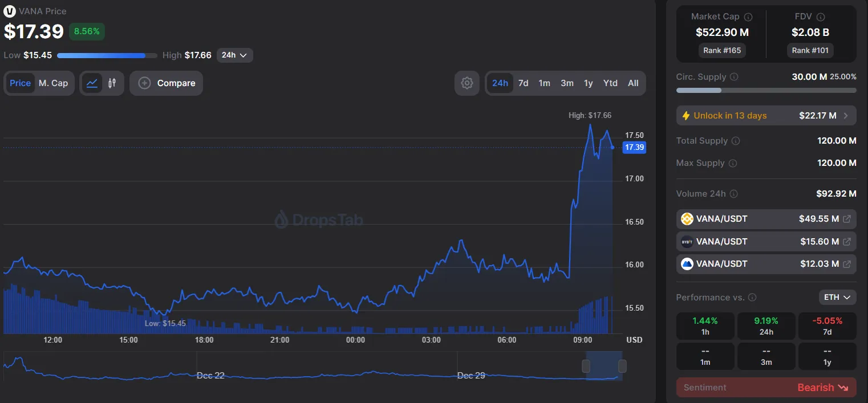Click Performance vs. info icon
Image resolution: width=868 pixels, height=403 pixels.
pyautogui.click(x=752, y=298)
